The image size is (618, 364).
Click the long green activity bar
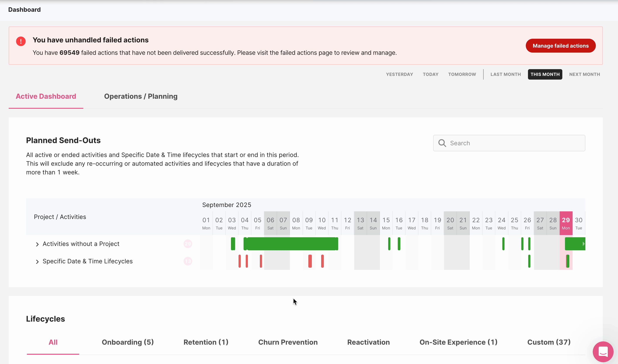[292, 244]
